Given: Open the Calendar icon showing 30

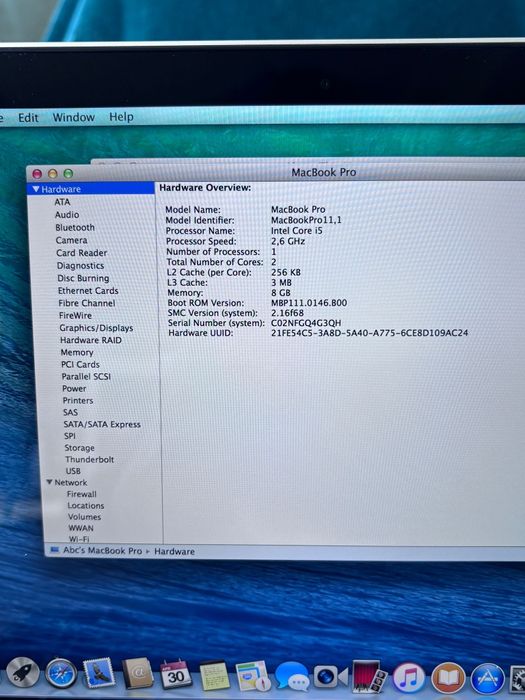Looking at the screenshot, I should tap(175, 674).
